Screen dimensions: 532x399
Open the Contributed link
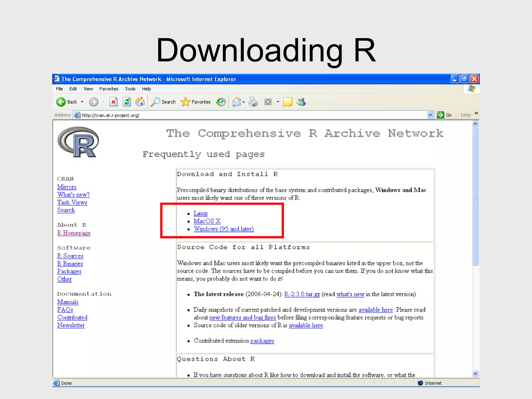[72, 318]
